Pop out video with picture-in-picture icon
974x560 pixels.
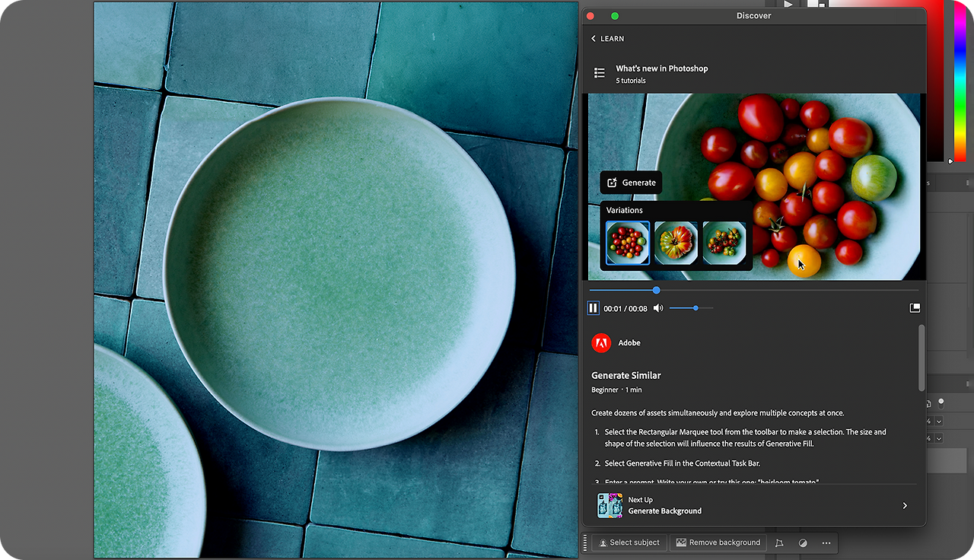915,308
